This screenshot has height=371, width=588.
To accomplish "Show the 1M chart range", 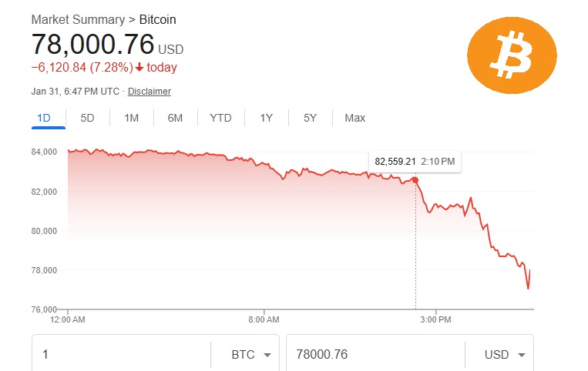I will click(x=131, y=118).
